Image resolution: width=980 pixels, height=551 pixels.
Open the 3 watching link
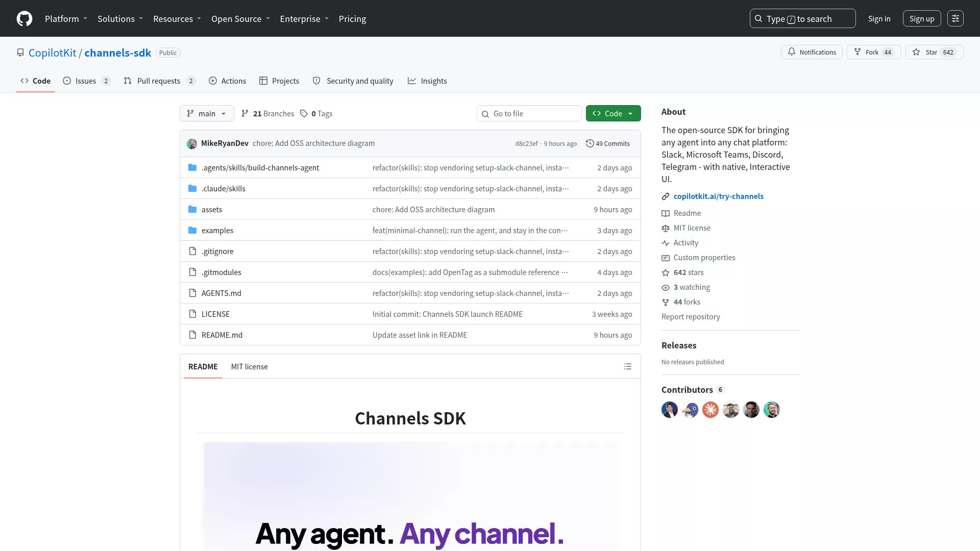pos(685,288)
